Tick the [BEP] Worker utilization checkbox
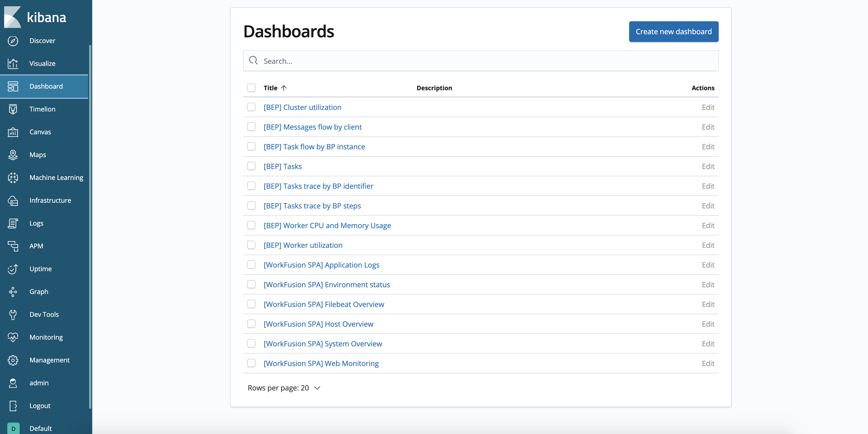This screenshot has height=434, width=868. pos(251,245)
